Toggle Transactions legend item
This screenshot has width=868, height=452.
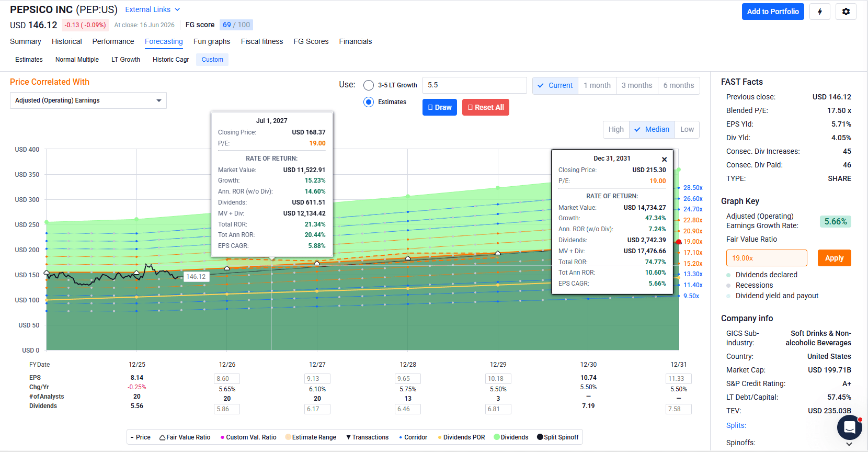(367, 437)
